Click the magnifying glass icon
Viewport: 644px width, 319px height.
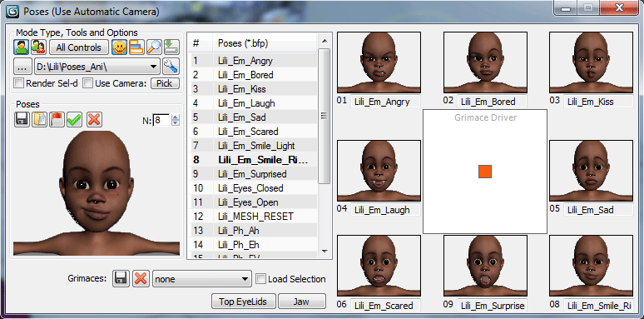click(x=154, y=47)
